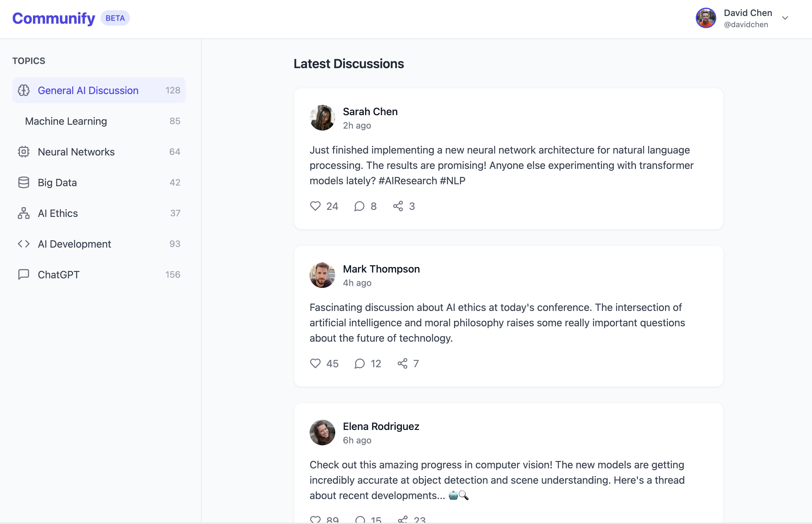812x524 pixels.
Task: Click the Communify logo link
Action: click(x=53, y=18)
